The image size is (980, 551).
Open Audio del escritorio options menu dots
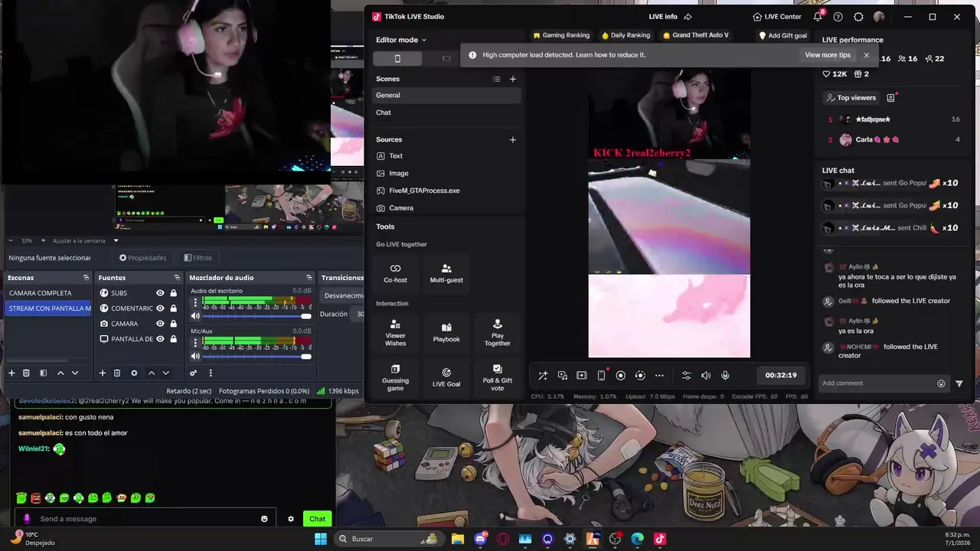[195, 302]
